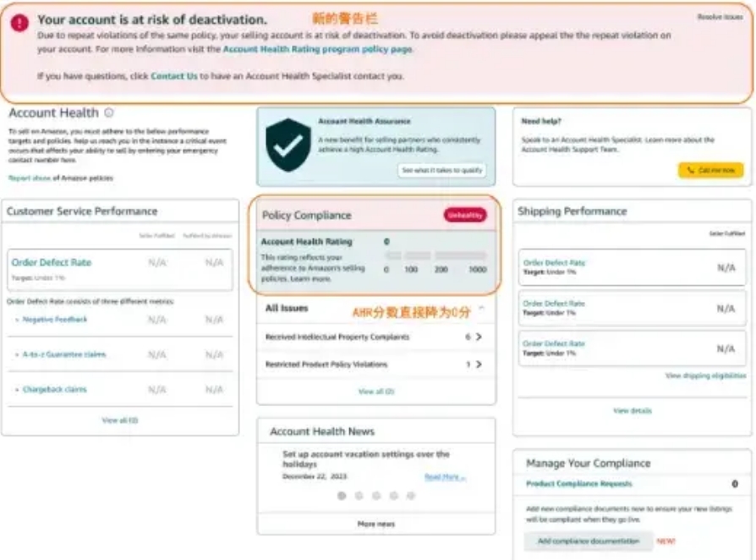The image size is (756, 560).
Task: Click the Account Health info icon
Action: (109, 113)
